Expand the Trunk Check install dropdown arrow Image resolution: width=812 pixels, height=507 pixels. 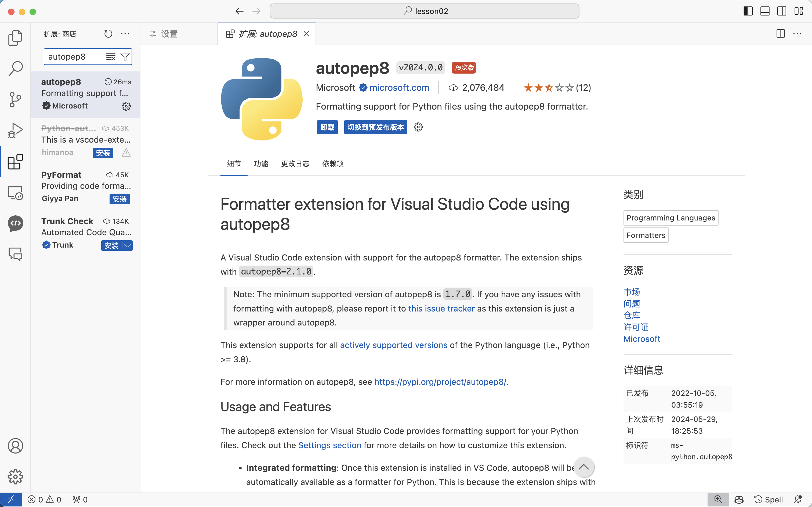[127, 246]
